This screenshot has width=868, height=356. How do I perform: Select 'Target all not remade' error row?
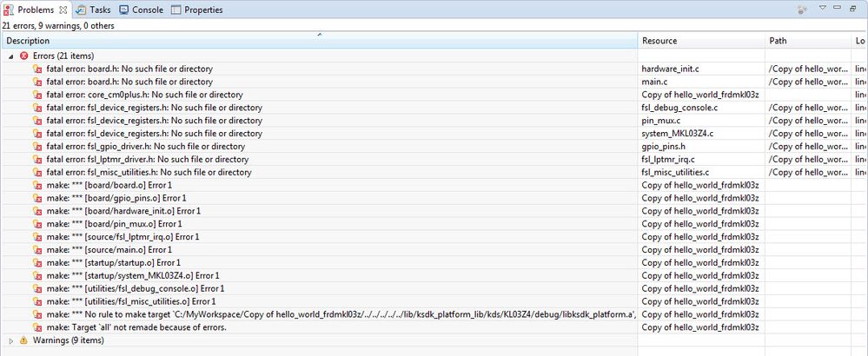click(x=136, y=327)
